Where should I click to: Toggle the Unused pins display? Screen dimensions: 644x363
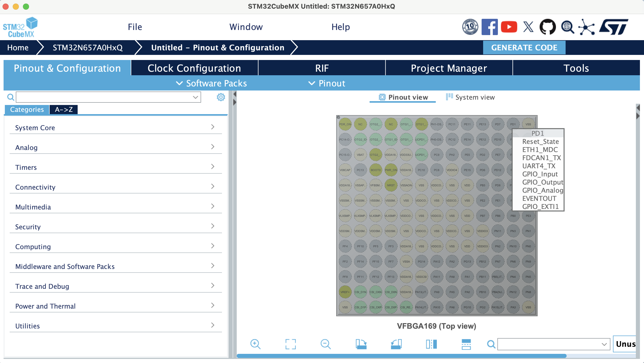click(626, 344)
